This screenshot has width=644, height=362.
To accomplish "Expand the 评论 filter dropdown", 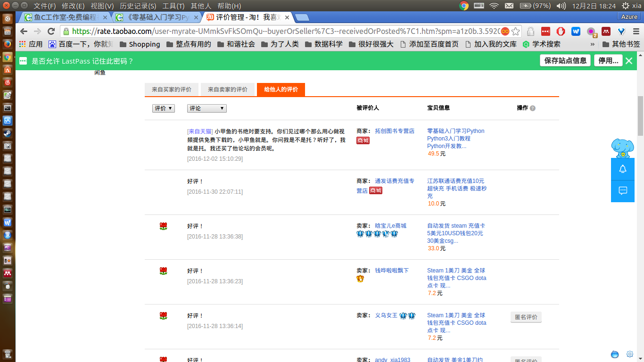I will tap(207, 108).
